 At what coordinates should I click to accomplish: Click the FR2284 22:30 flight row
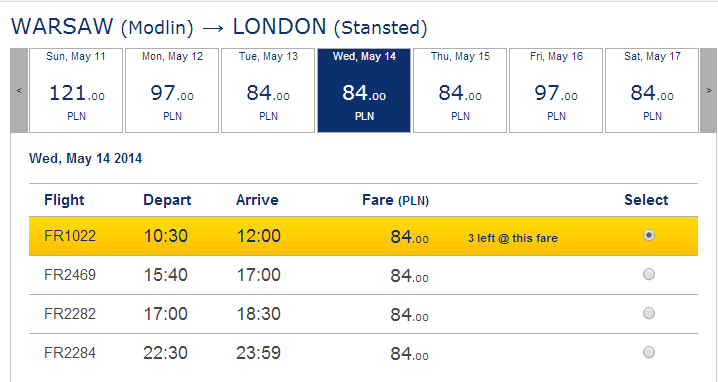(363, 353)
